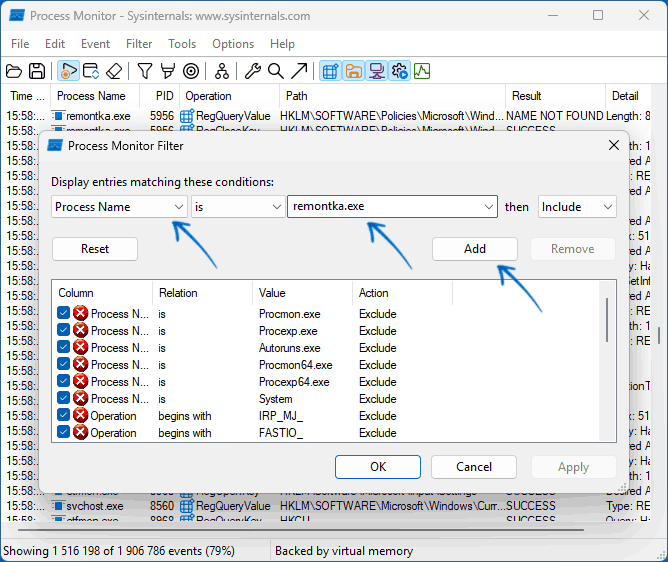Open the Process Name column dropdown
The image size is (668, 562).
[119, 207]
